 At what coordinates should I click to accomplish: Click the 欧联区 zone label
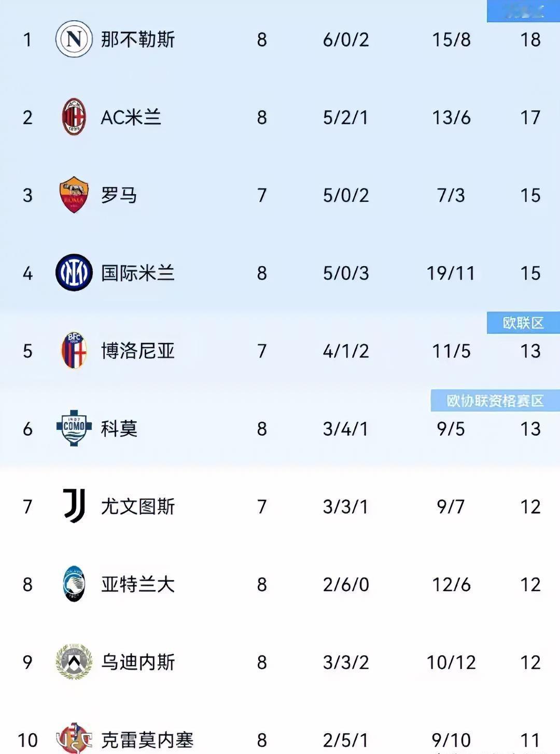[523, 323]
